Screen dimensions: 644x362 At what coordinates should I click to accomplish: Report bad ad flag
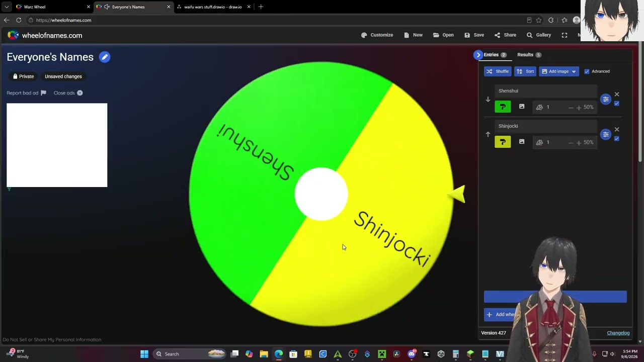tap(43, 93)
